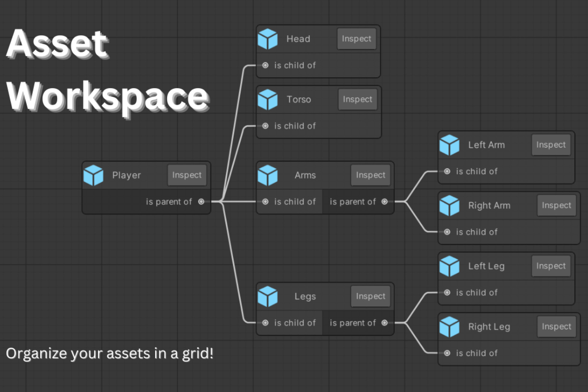Click the Arms node's cube icon
This screenshot has width=588, height=392.
click(268, 175)
